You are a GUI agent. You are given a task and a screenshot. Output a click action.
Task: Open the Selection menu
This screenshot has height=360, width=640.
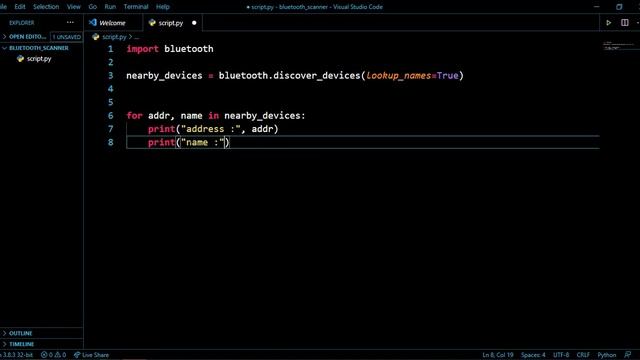[46, 7]
